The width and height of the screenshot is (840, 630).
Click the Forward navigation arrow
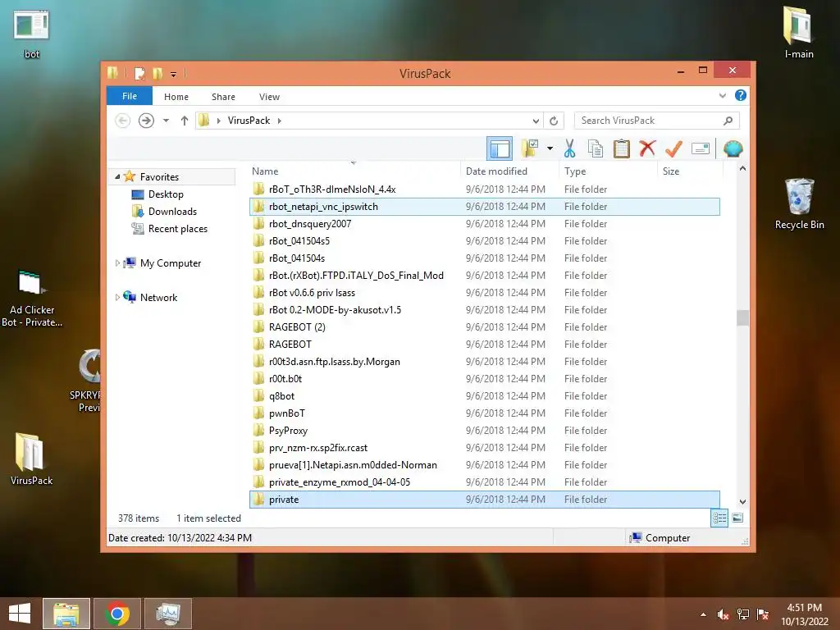point(146,121)
